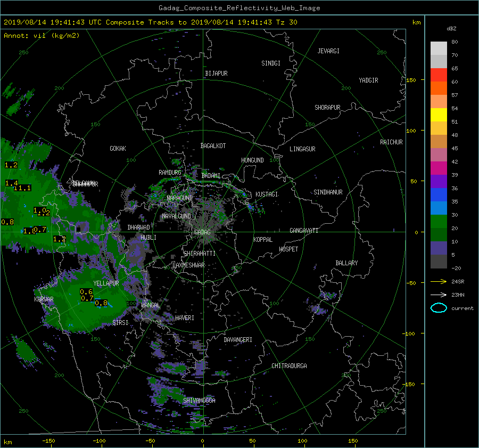Screen dimensions: 479x448
Task: Pick the blue 35-36 dBZ swatch
Action: tap(439, 194)
